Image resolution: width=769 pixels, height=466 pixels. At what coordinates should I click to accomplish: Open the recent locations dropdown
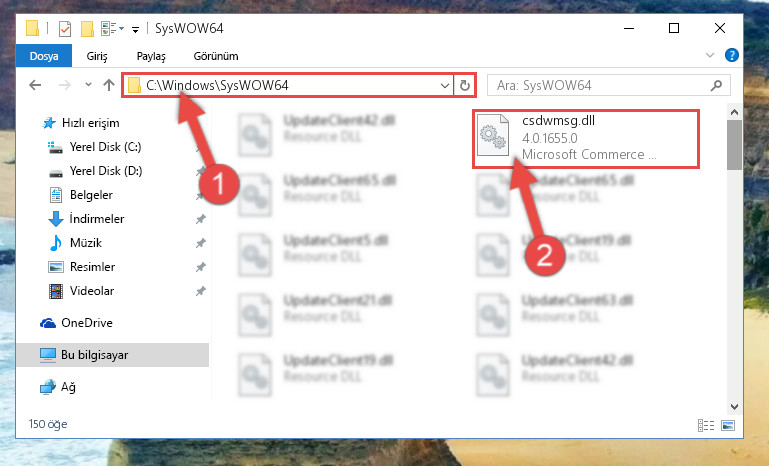coord(88,85)
